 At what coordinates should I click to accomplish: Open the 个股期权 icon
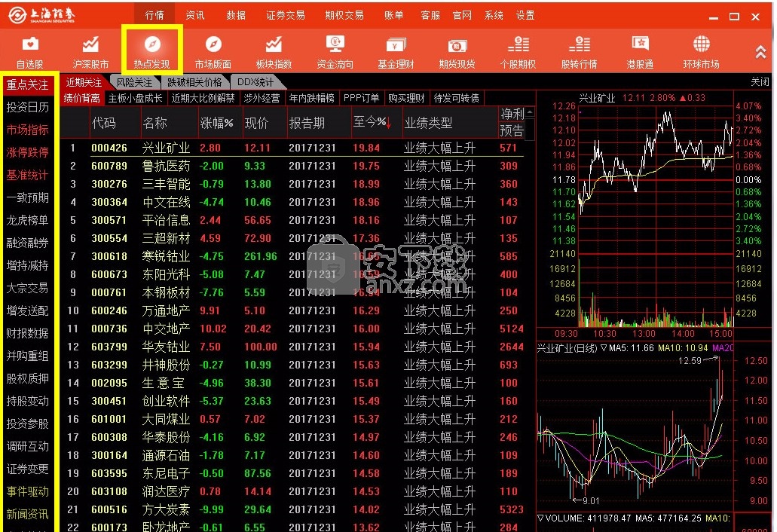pos(518,51)
